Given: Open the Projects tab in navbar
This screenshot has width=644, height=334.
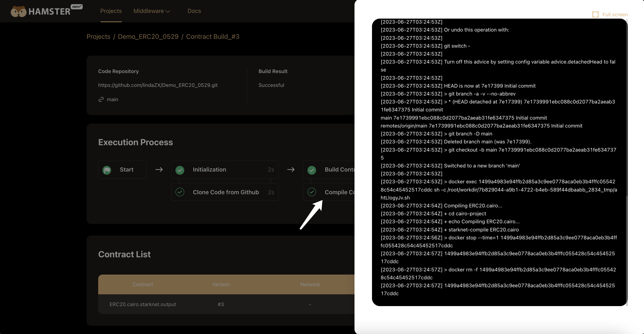Looking at the screenshot, I should (x=111, y=11).
